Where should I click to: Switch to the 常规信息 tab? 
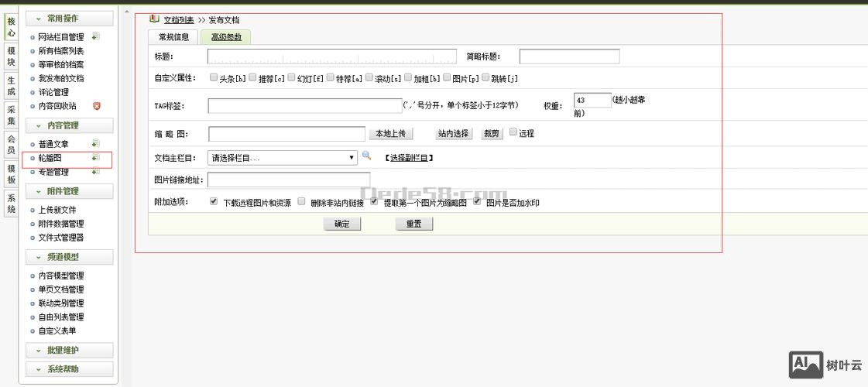click(x=173, y=37)
